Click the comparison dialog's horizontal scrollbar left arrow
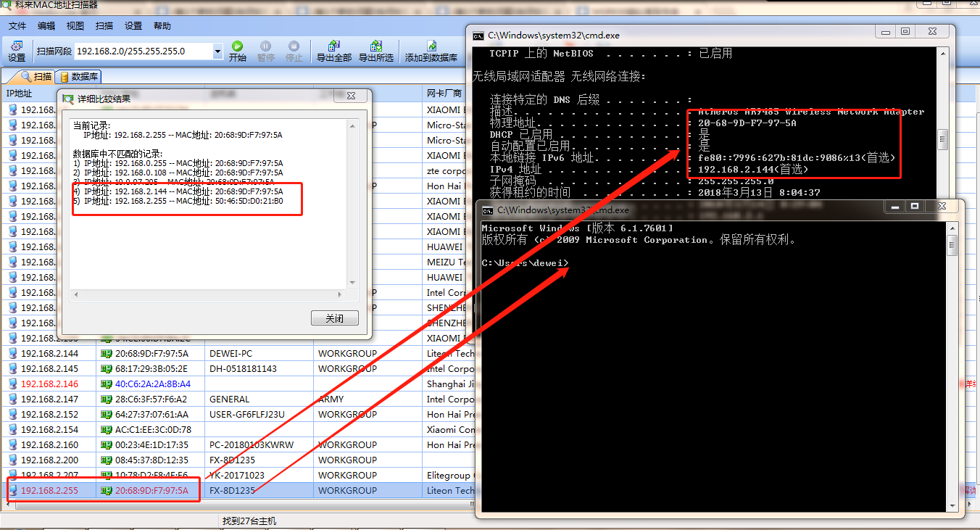 [x=75, y=294]
